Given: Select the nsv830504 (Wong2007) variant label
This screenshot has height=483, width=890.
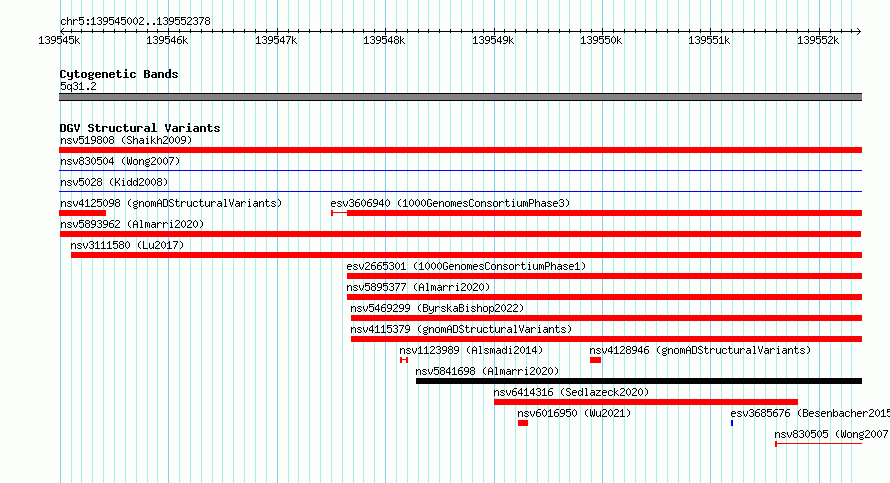Looking at the screenshot, I should click(120, 161).
